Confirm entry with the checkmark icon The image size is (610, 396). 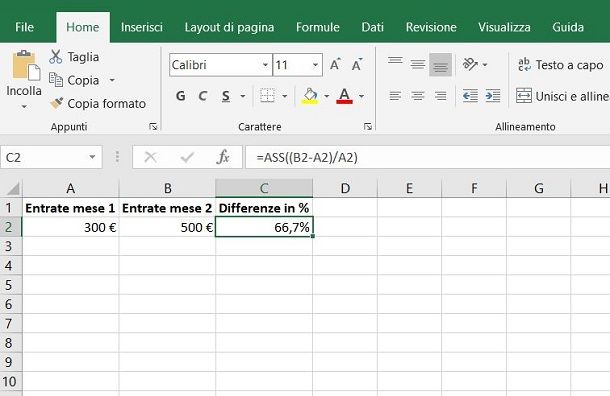[188, 157]
